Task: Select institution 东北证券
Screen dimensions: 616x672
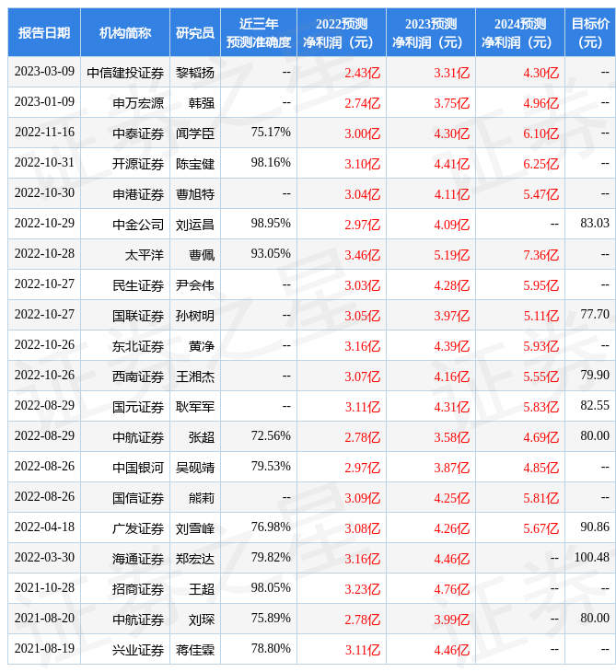Action: [138, 346]
